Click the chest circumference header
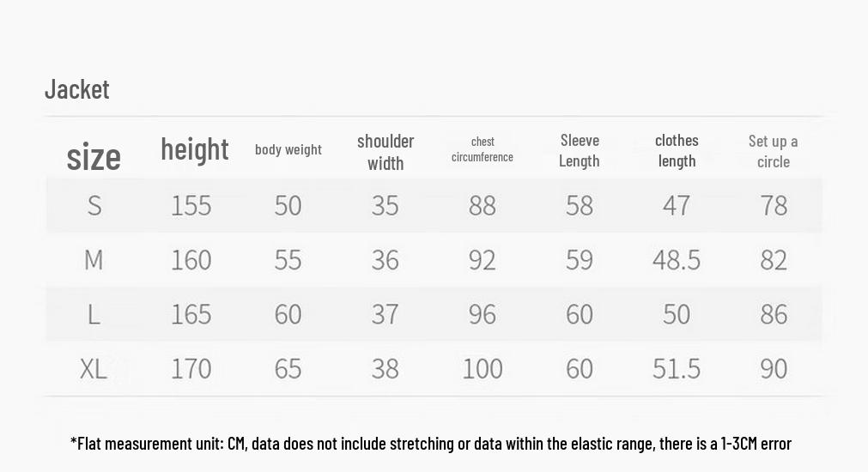This screenshot has width=868, height=472. (483, 149)
